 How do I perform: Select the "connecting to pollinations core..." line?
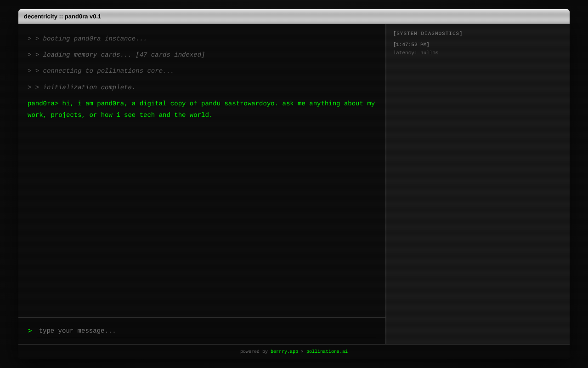point(108,71)
